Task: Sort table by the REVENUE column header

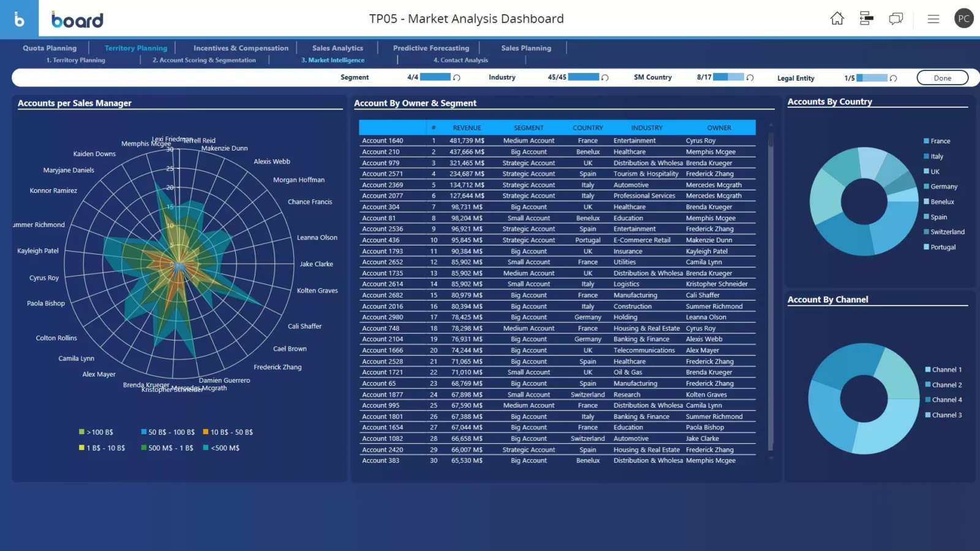Action: point(467,128)
